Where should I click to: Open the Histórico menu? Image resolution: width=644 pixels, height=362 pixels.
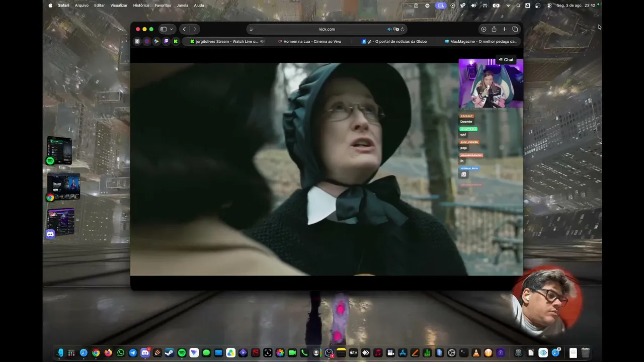pos(141,6)
